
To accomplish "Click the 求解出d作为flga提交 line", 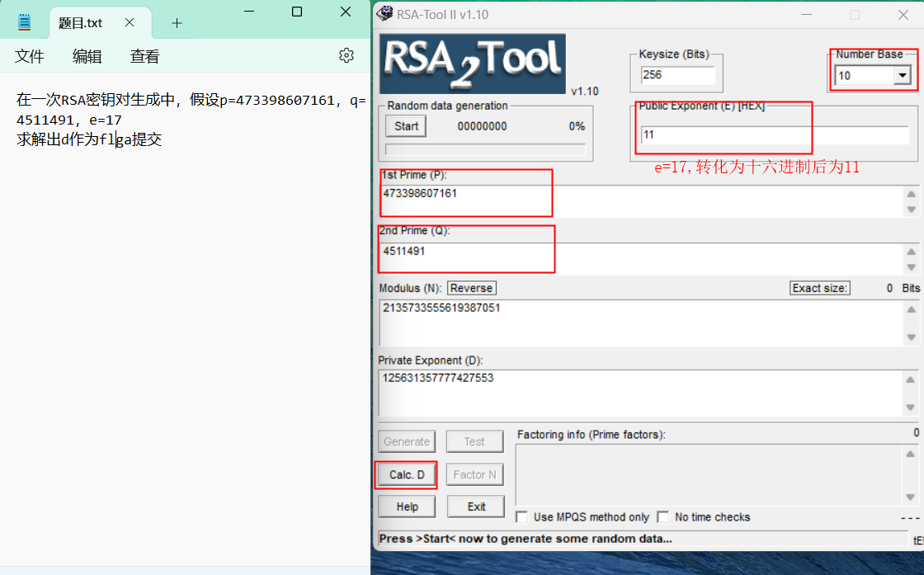I will point(89,139).
